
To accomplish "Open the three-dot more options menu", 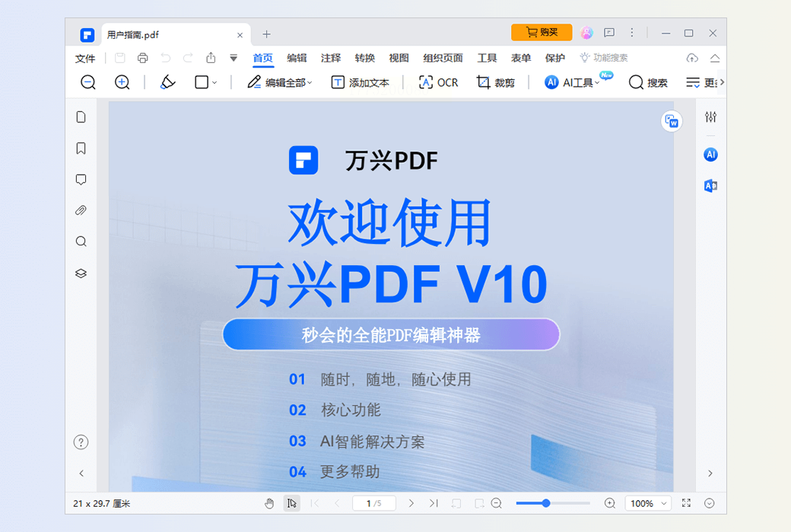I will [631, 33].
